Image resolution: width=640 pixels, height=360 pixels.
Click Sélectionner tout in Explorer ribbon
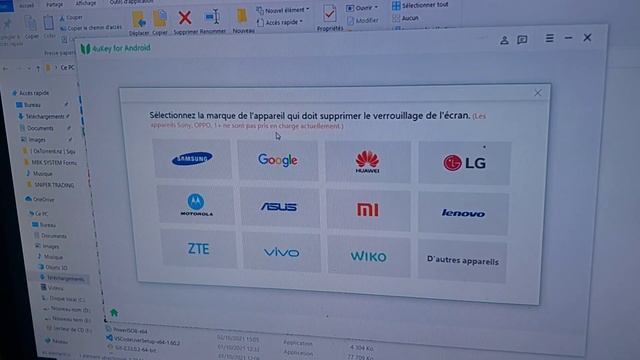[x=420, y=6]
